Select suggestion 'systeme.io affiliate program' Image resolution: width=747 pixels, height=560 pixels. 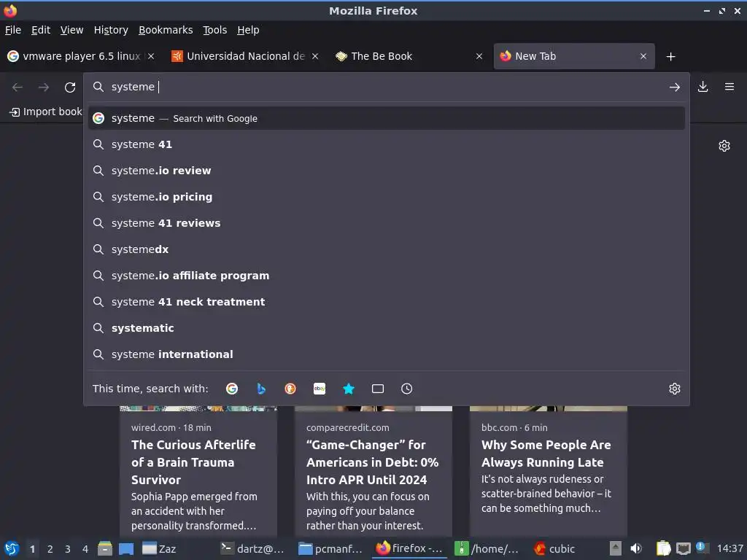tap(387, 275)
